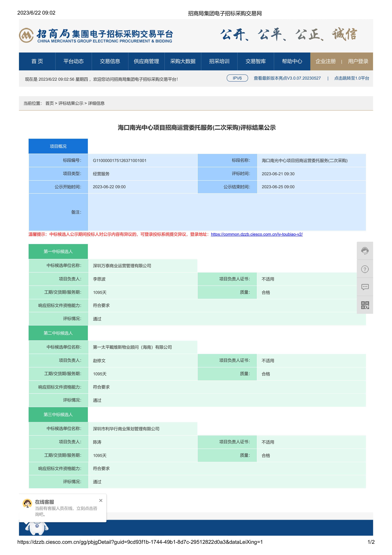Click 评标结果公示 in the breadcrumb
Viewport: 392px width, 555px height.
71,103
